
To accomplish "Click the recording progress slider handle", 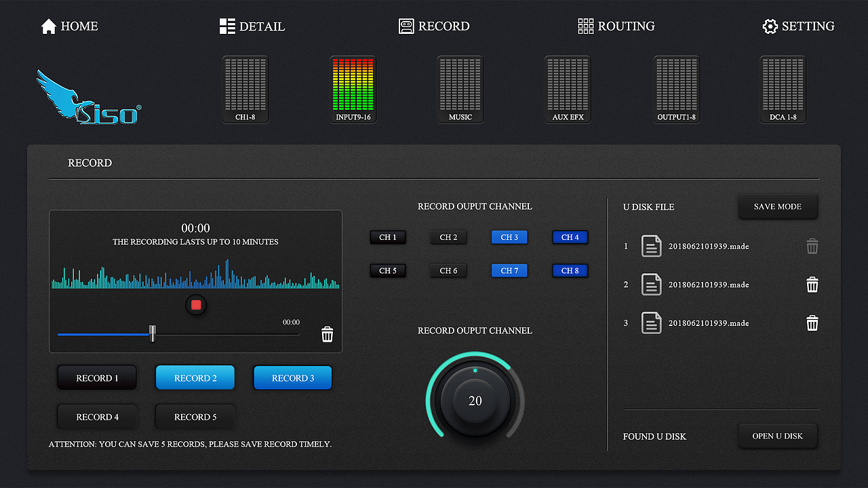I will (153, 333).
